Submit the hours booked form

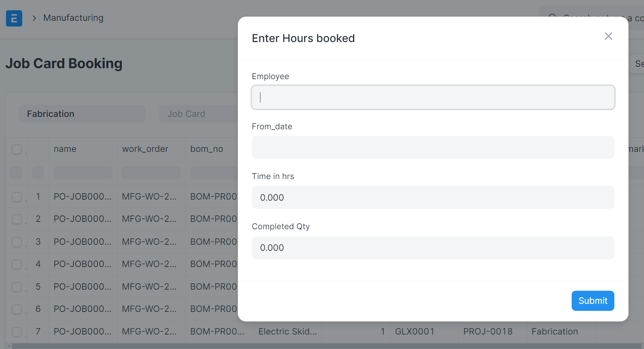592,301
